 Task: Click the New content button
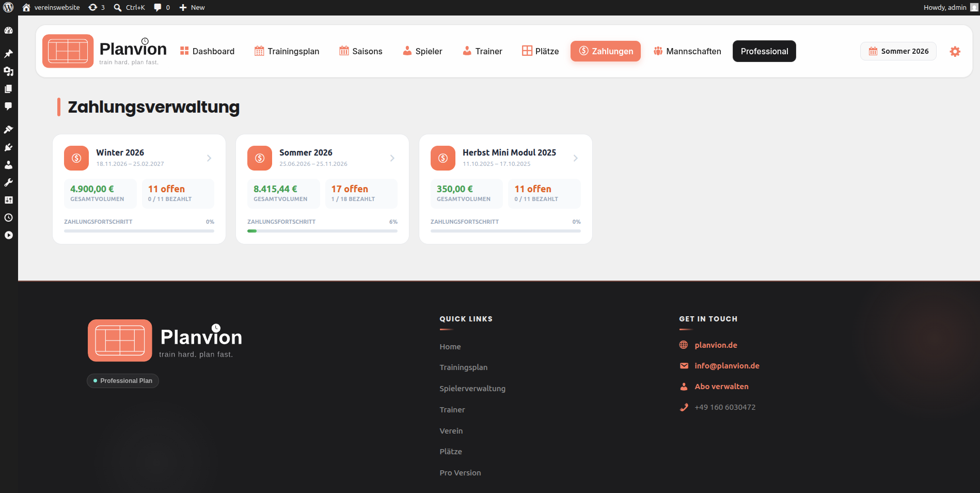click(x=192, y=7)
